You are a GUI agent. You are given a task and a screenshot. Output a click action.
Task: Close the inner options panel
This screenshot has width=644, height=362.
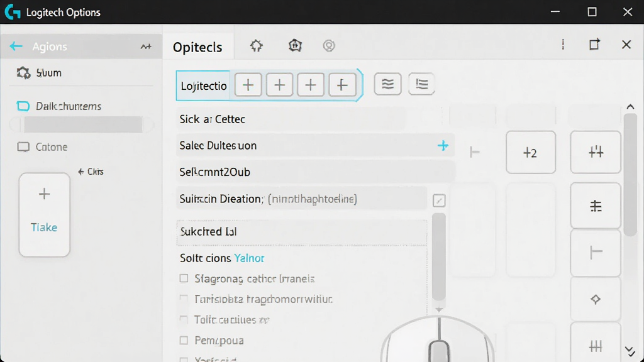pos(626,45)
